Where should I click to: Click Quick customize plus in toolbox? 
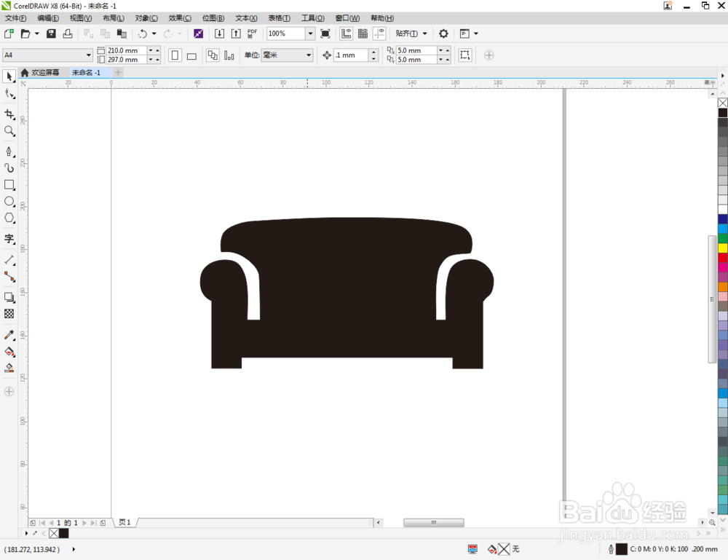pos(9,392)
